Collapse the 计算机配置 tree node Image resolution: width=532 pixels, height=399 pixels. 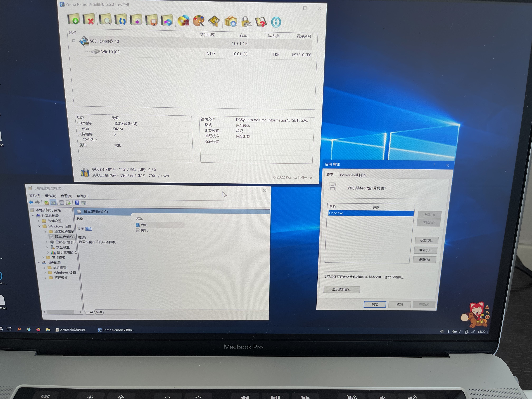[33, 215]
